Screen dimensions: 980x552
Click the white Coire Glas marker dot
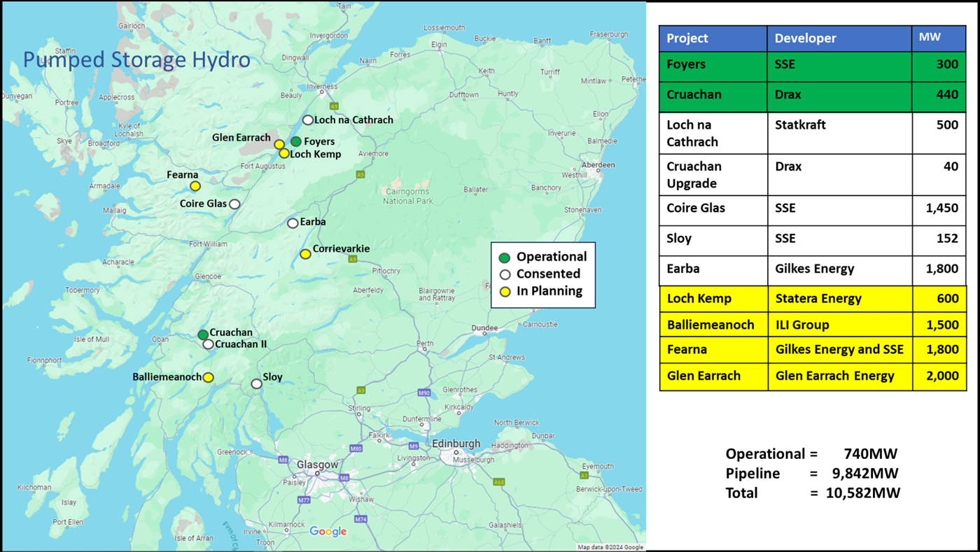(x=234, y=204)
